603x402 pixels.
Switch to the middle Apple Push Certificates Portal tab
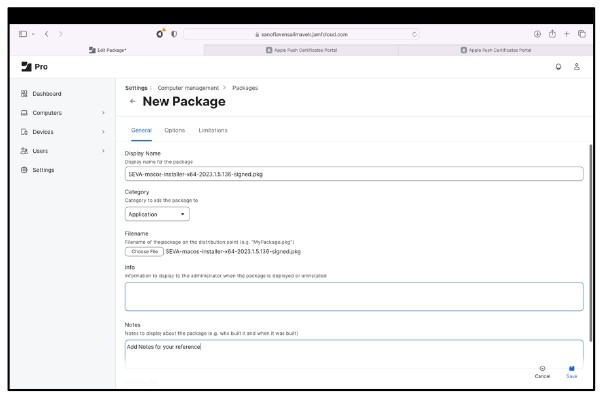[301, 50]
